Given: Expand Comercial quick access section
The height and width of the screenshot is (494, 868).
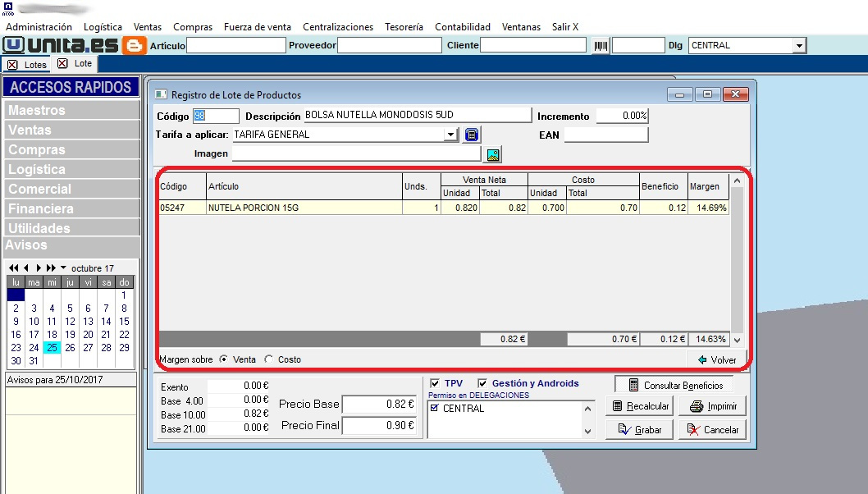Looking at the screenshot, I should (71, 189).
